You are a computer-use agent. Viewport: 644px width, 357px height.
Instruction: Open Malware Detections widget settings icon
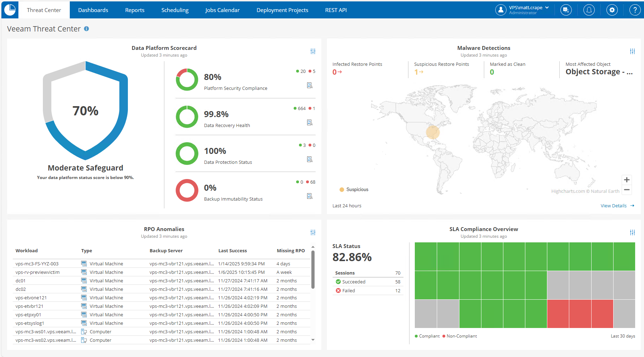(x=632, y=51)
